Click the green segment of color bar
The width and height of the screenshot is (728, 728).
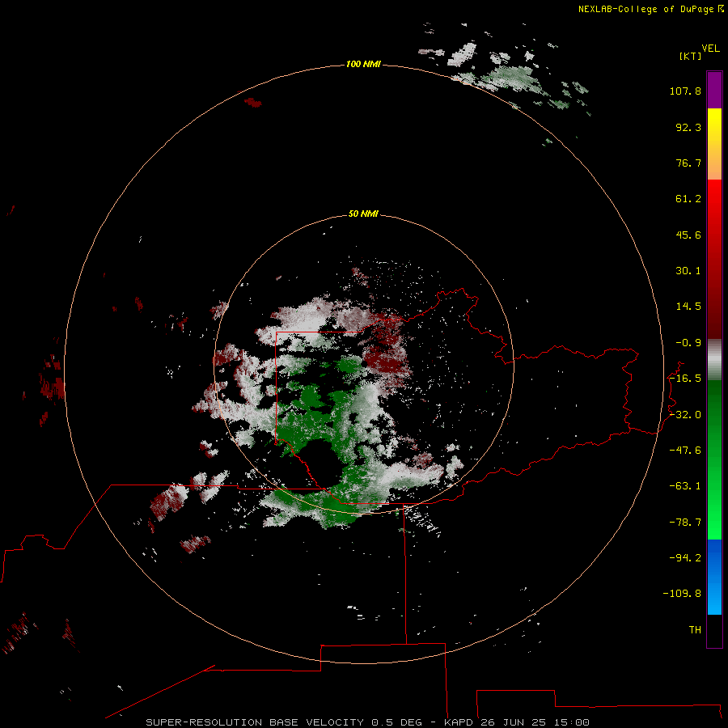tap(714, 459)
